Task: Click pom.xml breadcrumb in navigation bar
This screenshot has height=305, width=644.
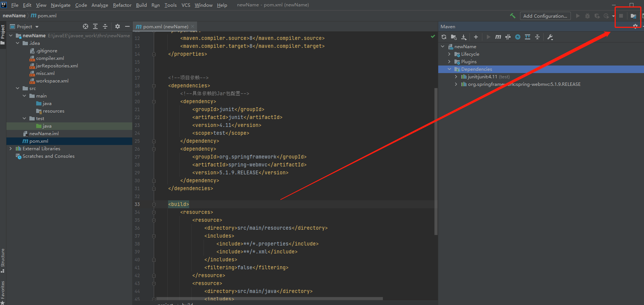Action: coord(44,16)
